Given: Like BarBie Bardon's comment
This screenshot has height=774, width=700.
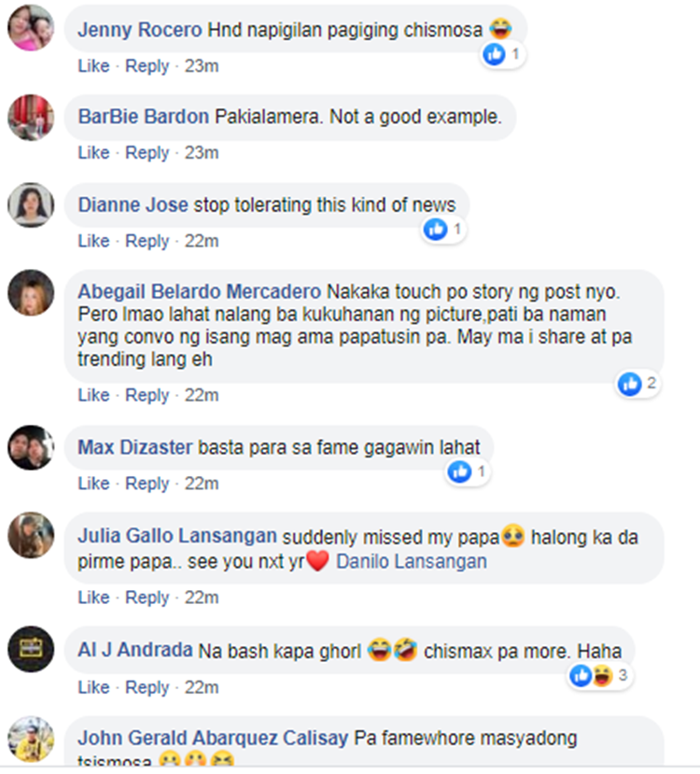Looking at the screenshot, I should pyautogui.click(x=93, y=152).
